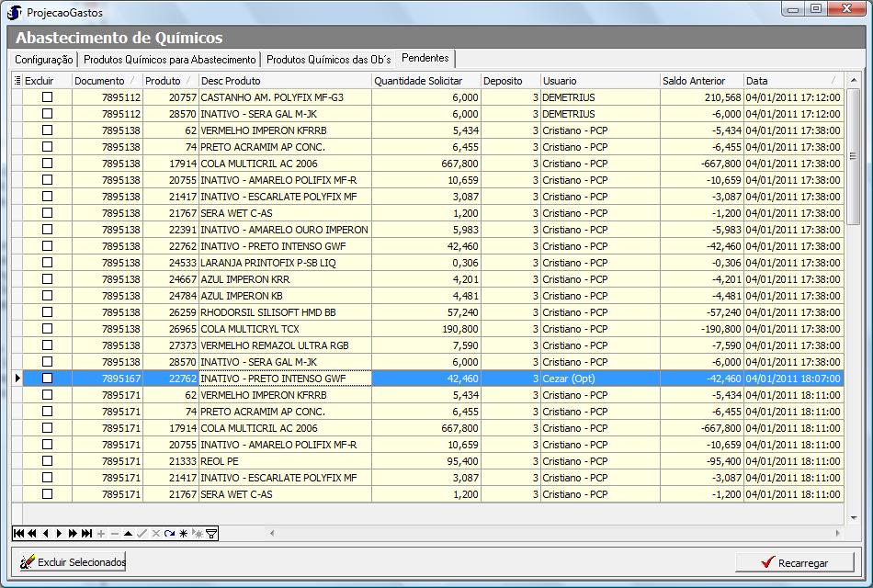
Task: Jump to last record in navigator
Action: pyautogui.click(x=87, y=534)
